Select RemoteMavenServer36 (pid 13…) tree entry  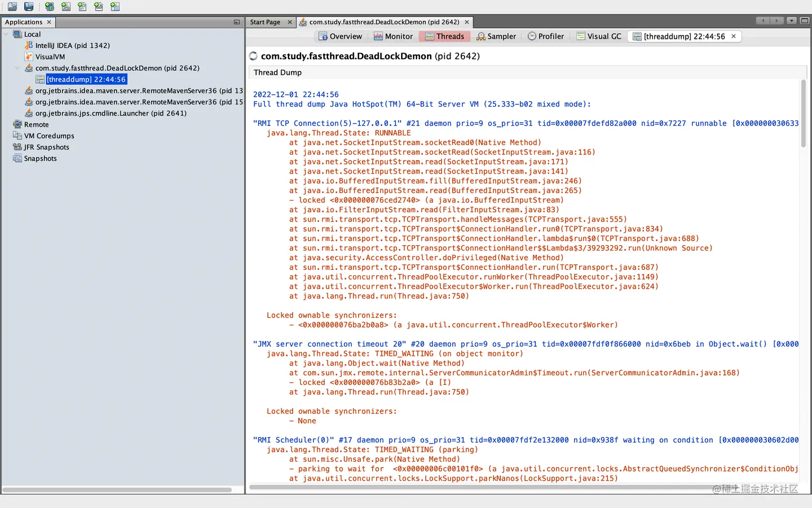(x=139, y=90)
